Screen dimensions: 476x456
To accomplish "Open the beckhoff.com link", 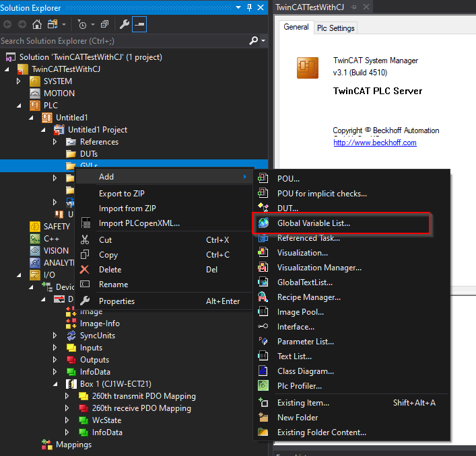I will click(x=375, y=143).
